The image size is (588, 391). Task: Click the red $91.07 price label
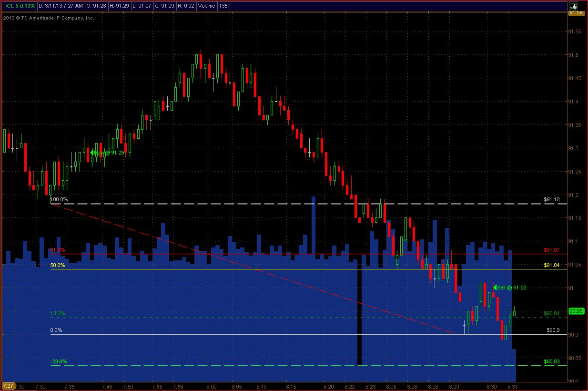click(x=552, y=250)
